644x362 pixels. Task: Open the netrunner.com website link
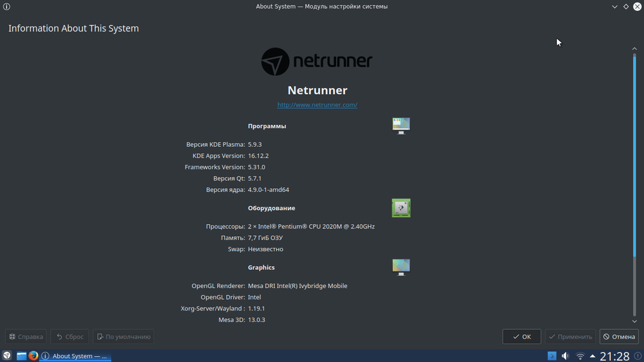point(317,105)
